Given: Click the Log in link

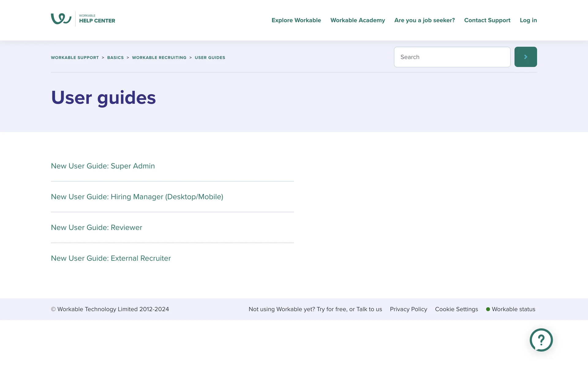Looking at the screenshot, I should pos(528,20).
